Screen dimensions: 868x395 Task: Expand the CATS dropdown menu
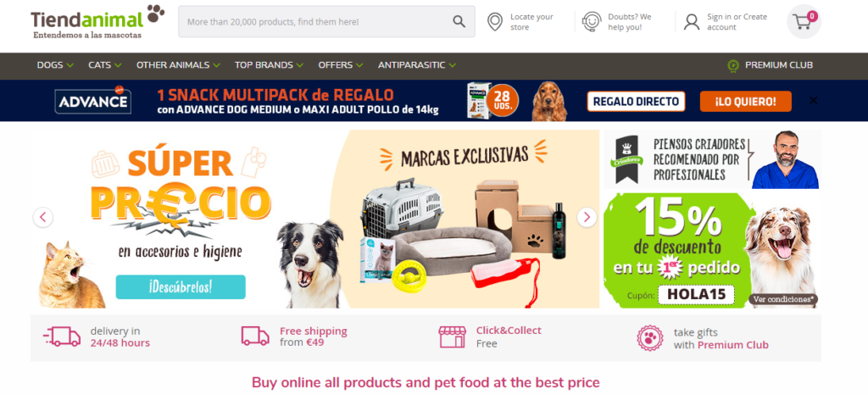[x=104, y=65]
